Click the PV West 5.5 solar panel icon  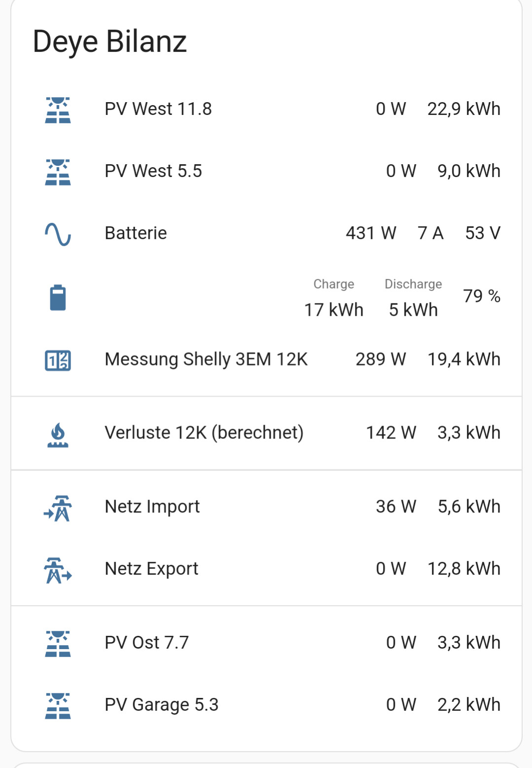pyautogui.click(x=58, y=172)
